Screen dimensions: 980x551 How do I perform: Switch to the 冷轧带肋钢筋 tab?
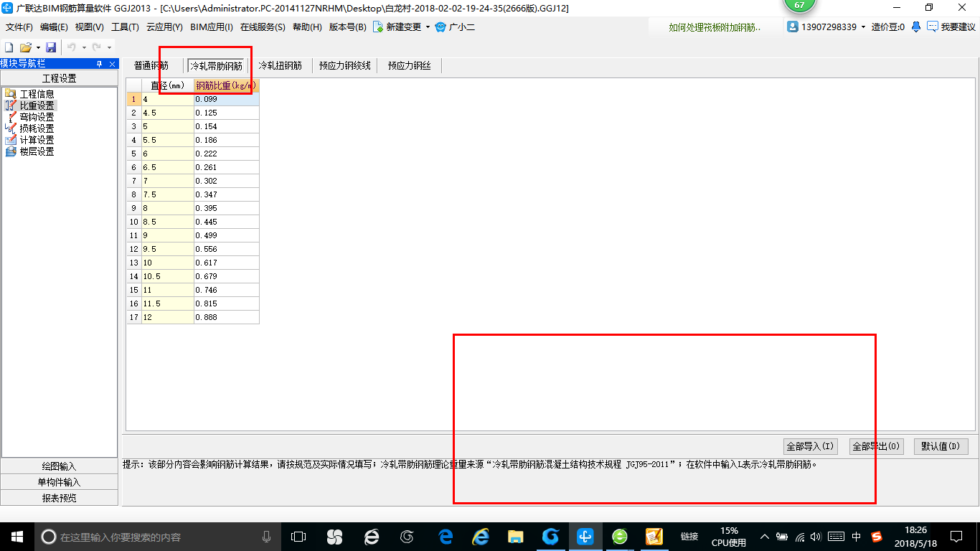(216, 66)
